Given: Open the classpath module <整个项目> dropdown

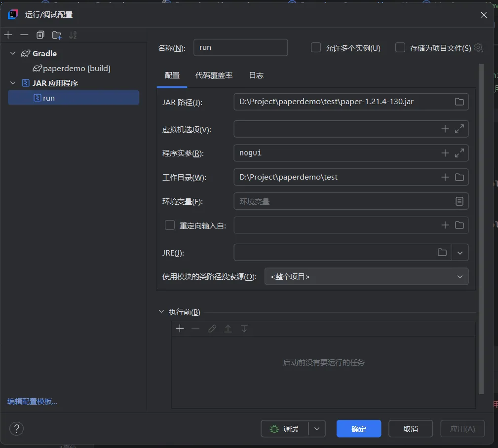Looking at the screenshot, I should pyautogui.click(x=366, y=277).
